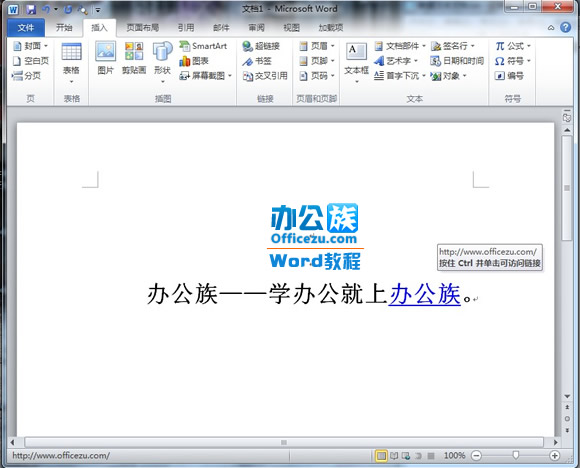Toggle the ruler button above vertical scrollbar
The height and width of the screenshot is (468, 580).
coord(567,117)
